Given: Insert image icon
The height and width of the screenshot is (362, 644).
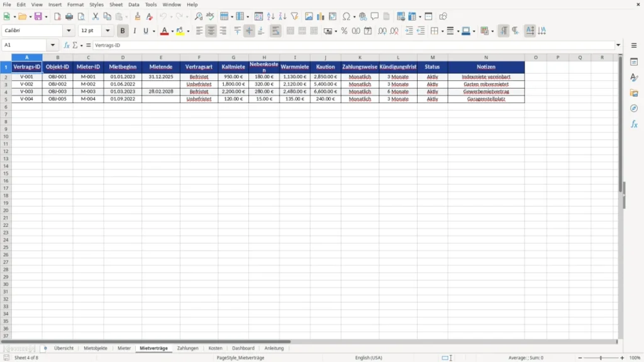Looking at the screenshot, I should coord(309,16).
